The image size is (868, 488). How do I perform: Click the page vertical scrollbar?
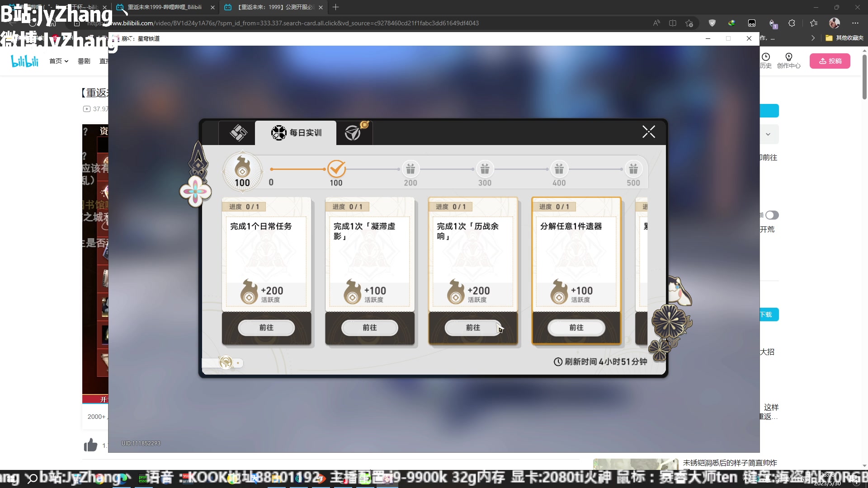click(x=864, y=77)
